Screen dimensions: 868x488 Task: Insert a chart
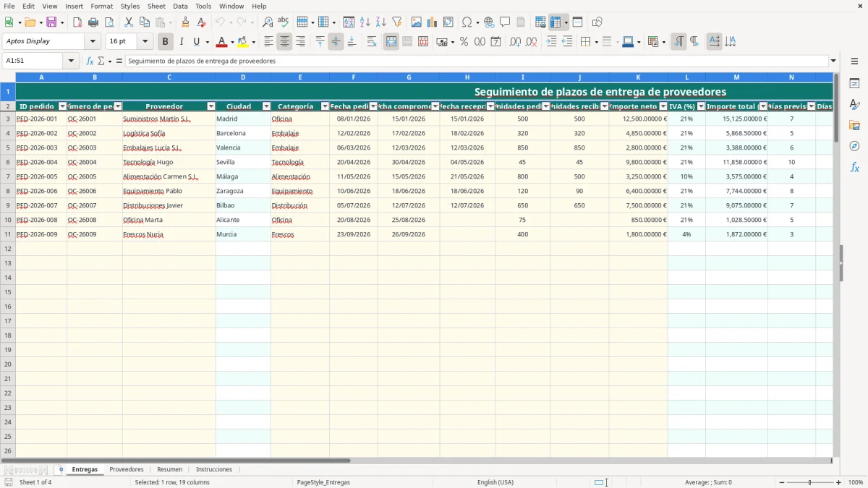[x=433, y=22]
